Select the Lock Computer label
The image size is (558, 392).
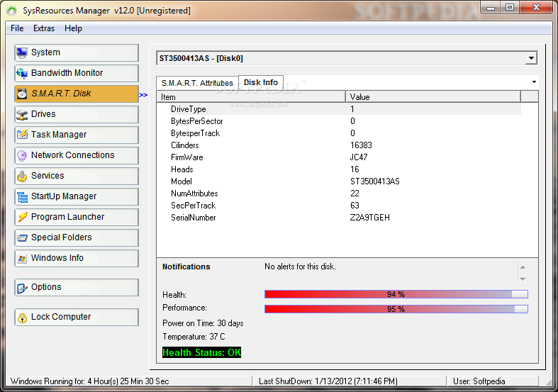click(61, 317)
